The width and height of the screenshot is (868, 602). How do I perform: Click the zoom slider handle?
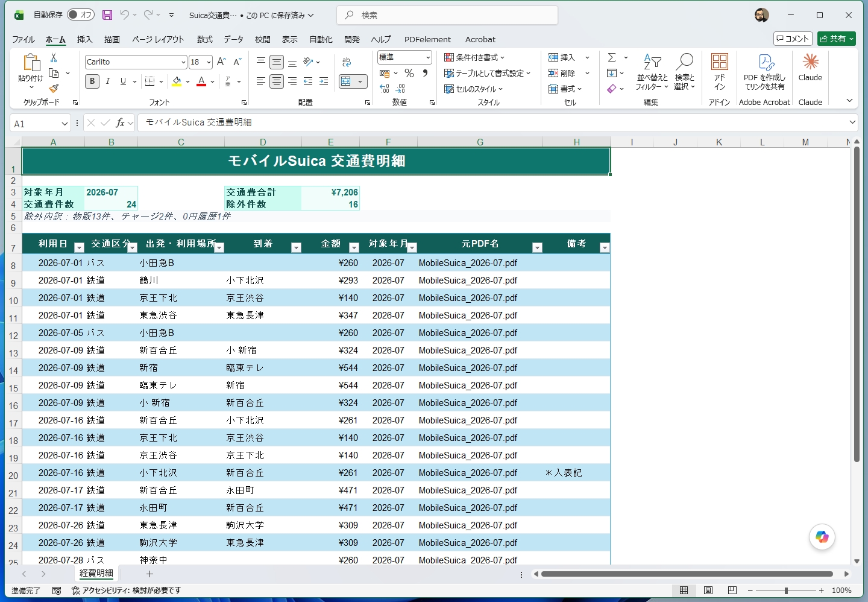tap(786, 591)
